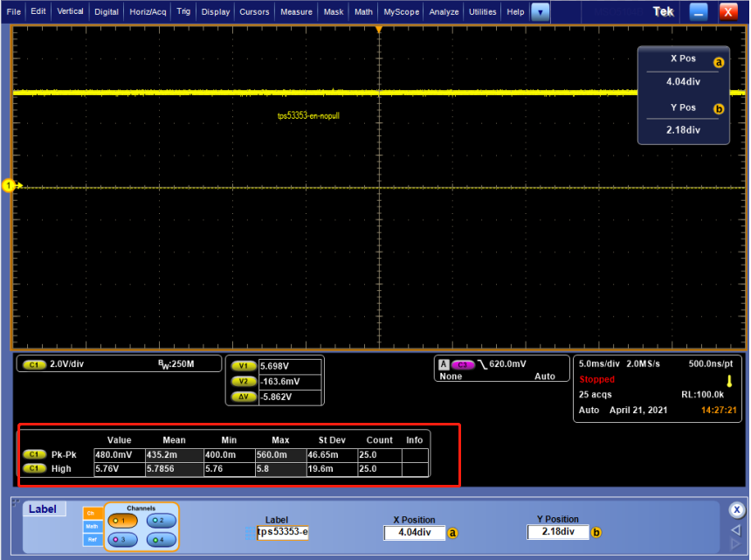Viewport: 751px width, 560px height.
Task: Click the orange trigger position marker at top
Action: (x=379, y=31)
